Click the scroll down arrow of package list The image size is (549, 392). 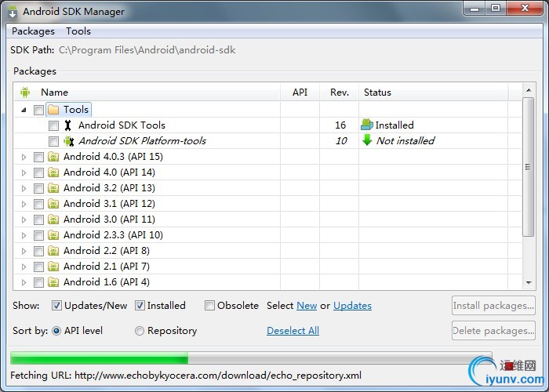coord(529,282)
